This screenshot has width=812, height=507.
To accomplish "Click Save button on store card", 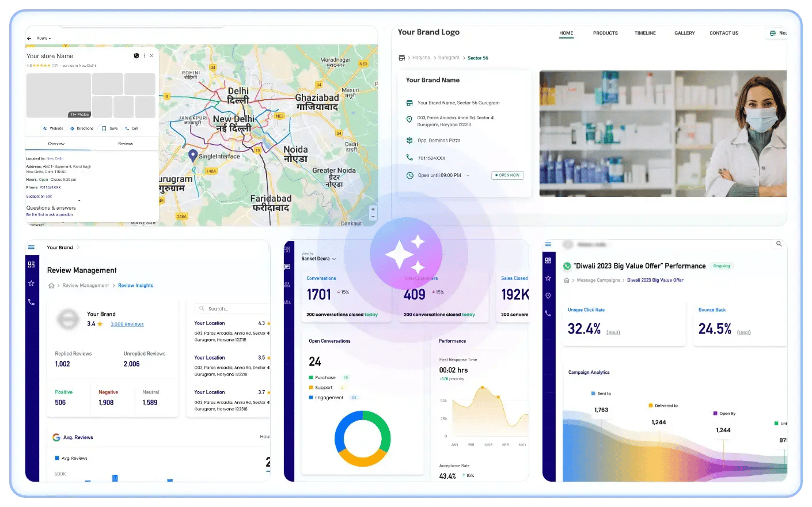I will tap(110, 128).
